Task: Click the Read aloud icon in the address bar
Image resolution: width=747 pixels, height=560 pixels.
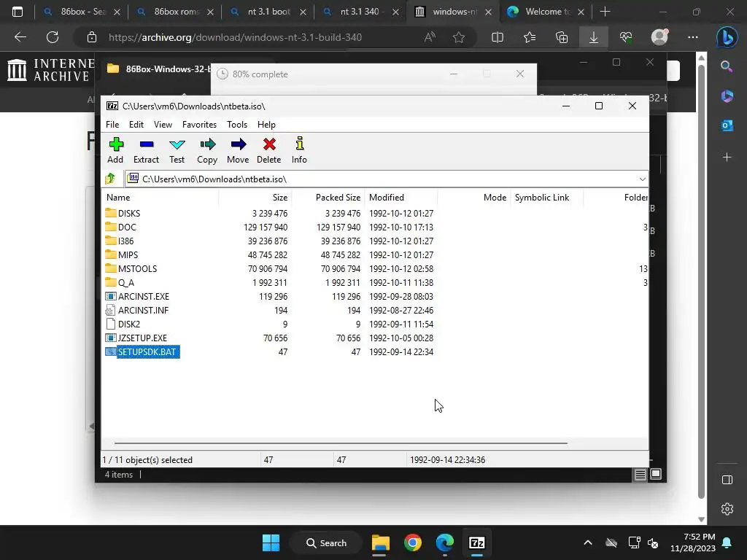Action: tap(430, 37)
